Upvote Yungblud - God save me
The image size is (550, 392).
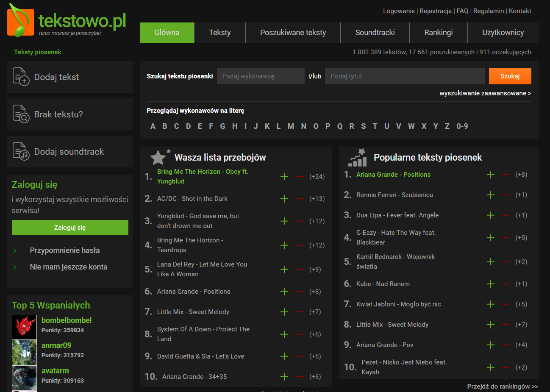coord(284,221)
